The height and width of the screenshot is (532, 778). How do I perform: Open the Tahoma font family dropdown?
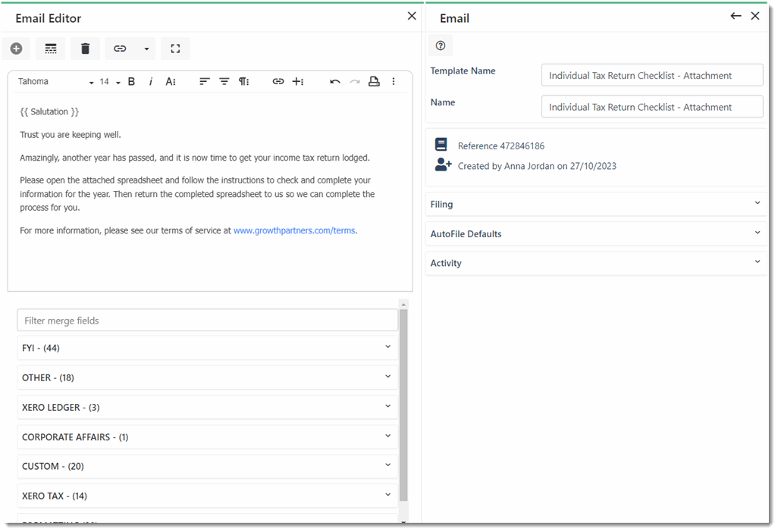point(55,82)
